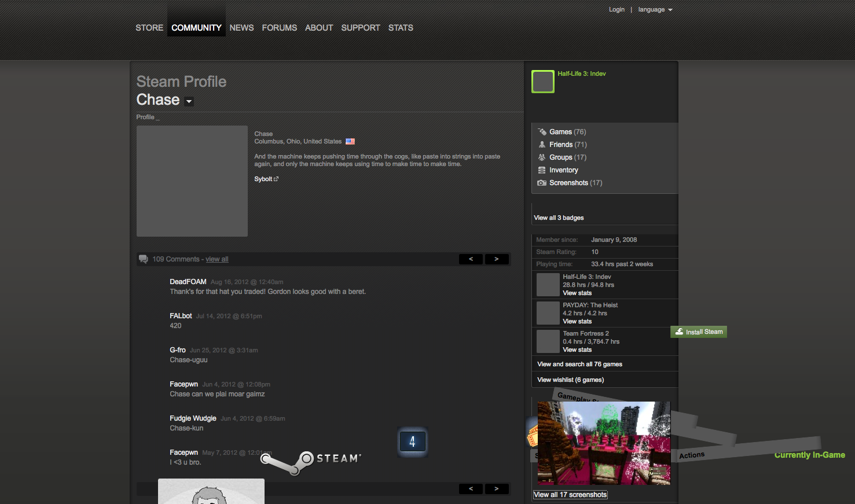
Task: Click the level 4 badge icon
Action: click(x=412, y=442)
